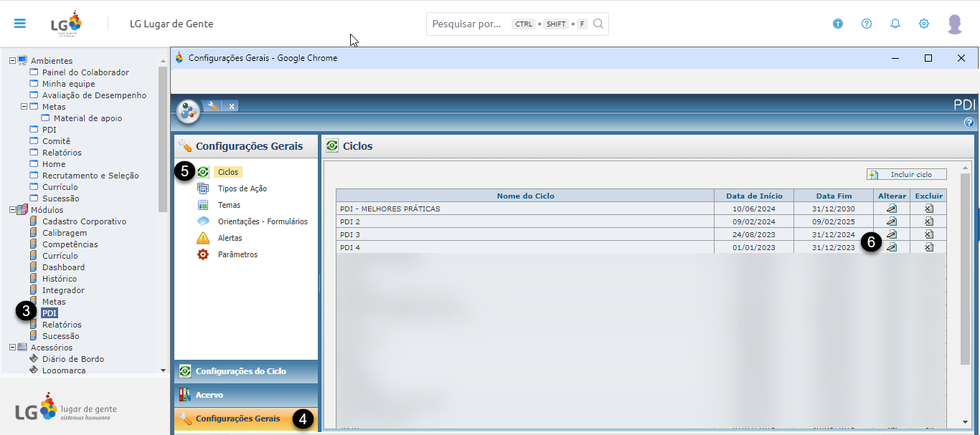Click the blue help icon under PDI

pyautogui.click(x=969, y=123)
